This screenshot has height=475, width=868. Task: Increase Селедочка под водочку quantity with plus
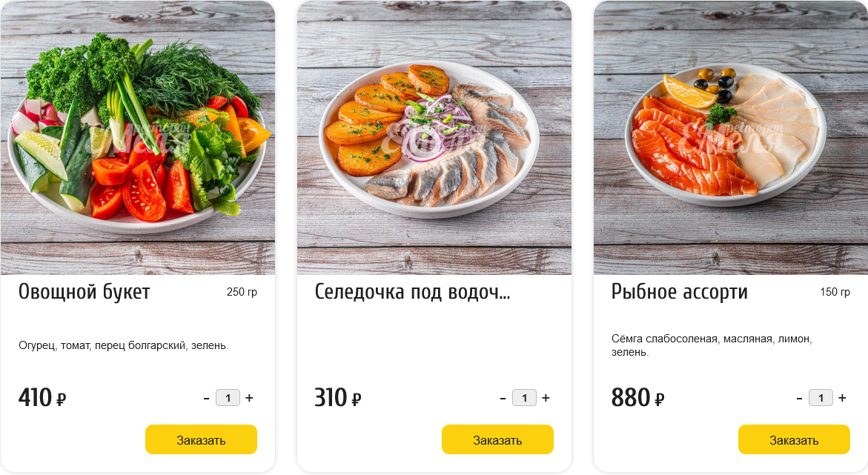pos(546,398)
